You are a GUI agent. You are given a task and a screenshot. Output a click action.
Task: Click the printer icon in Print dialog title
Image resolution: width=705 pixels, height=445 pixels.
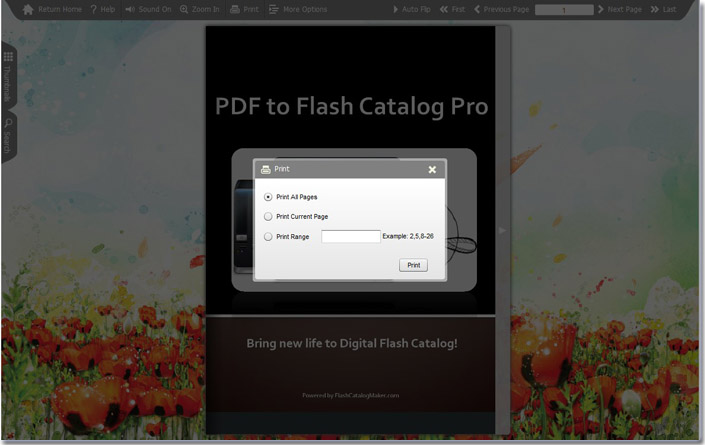pyautogui.click(x=266, y=169)
